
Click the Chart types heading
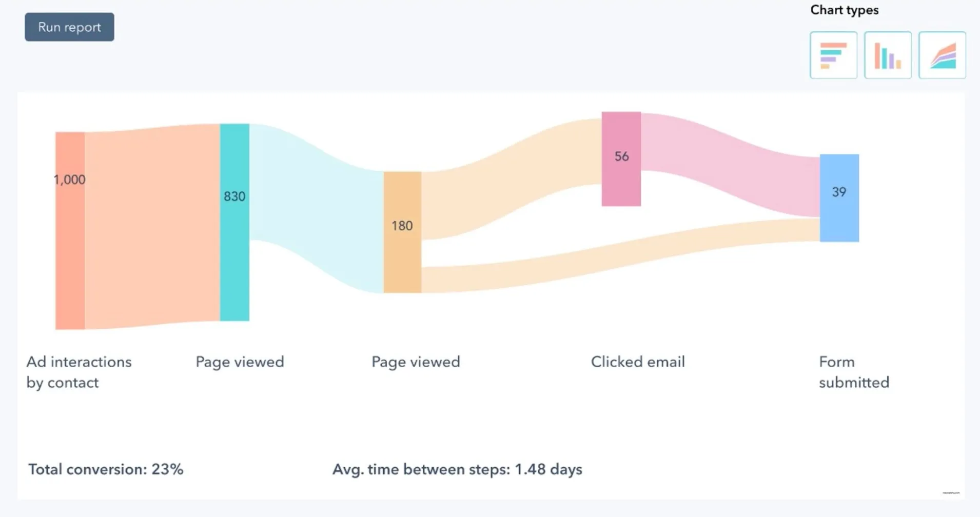coord(844,10)
